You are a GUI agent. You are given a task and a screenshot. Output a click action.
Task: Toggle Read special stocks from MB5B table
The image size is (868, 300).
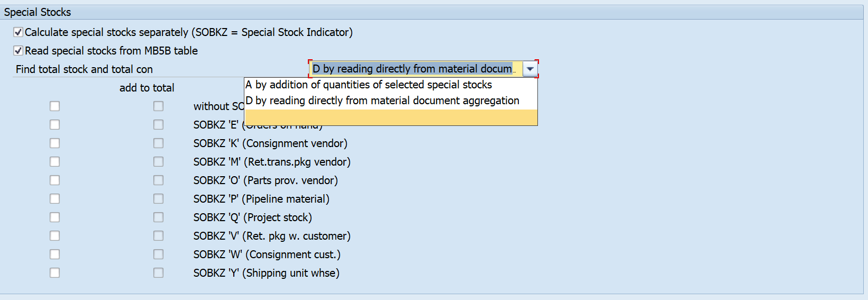tap(19, 51)
